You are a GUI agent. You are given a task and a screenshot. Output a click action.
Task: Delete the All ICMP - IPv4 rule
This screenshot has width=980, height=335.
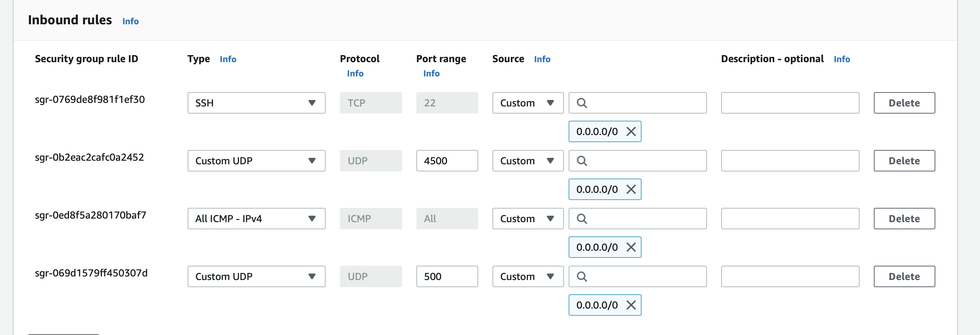click(904, 219)
